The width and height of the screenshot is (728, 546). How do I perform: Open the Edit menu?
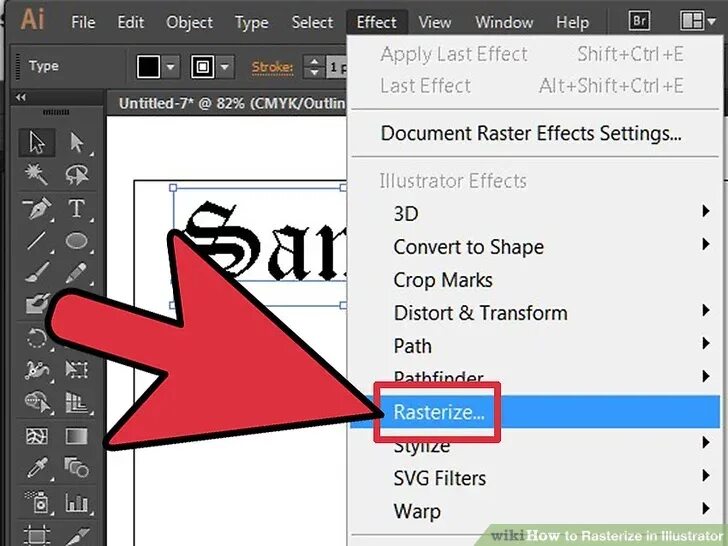coord(130,22)
